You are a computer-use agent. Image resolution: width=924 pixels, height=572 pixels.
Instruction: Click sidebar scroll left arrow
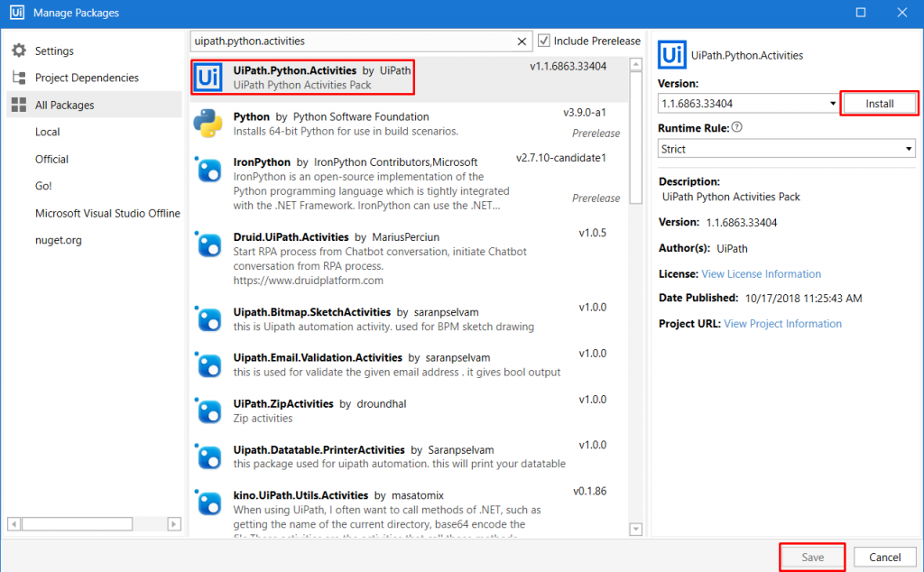point(14,523)
